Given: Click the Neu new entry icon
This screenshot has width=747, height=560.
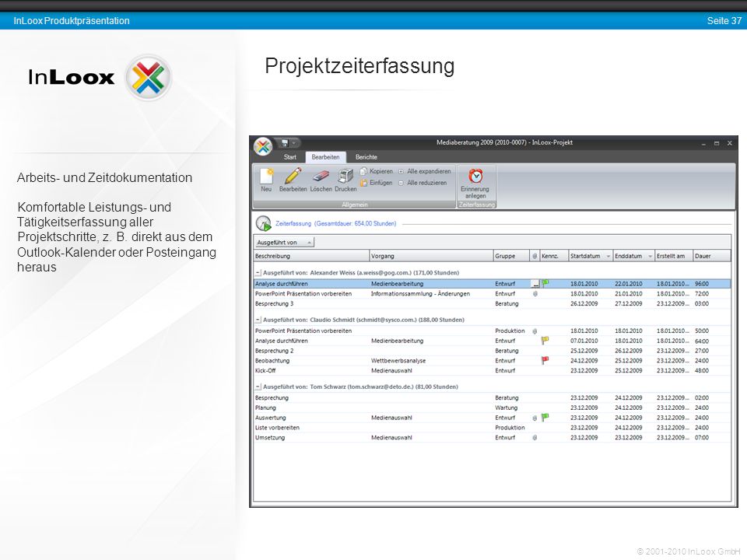Looking at the screenshot, I should pos(266,177).
